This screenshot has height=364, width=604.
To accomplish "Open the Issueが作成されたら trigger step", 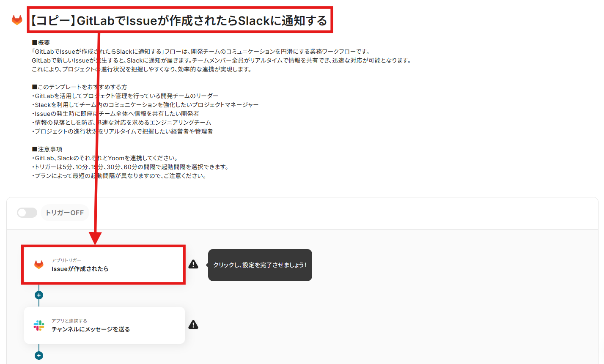I will tap(104, 265).
